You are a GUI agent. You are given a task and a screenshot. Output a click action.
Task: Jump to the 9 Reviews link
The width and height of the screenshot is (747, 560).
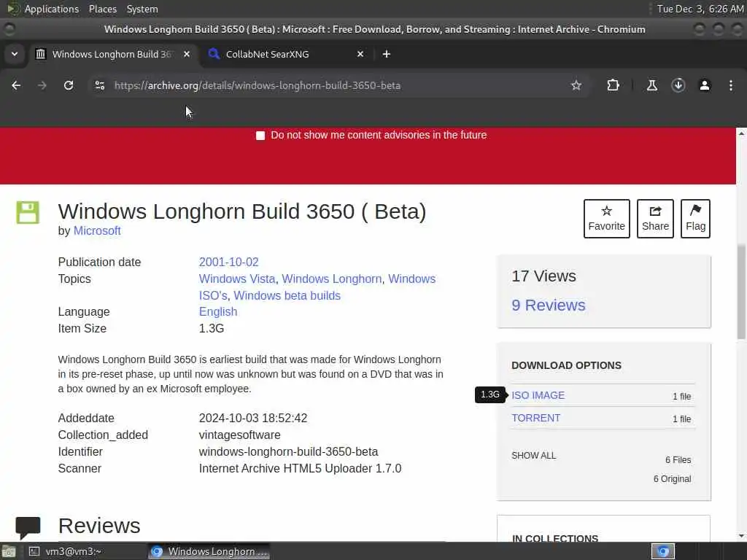[x=549, y=305]
